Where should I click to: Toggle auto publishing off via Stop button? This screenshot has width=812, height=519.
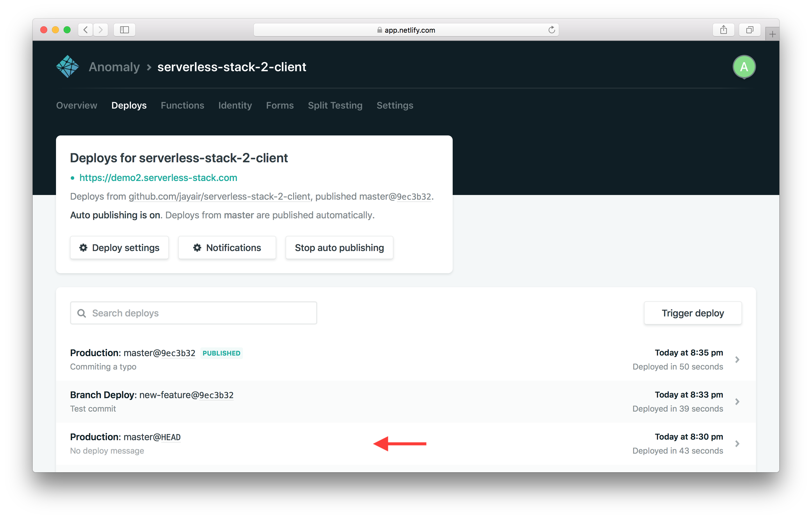click(339, 248)
